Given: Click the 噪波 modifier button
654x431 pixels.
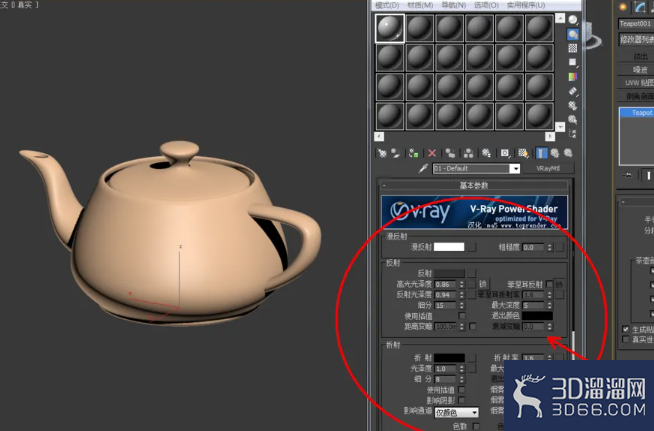Looking at the screenshot, I should (x=636, y=69).
